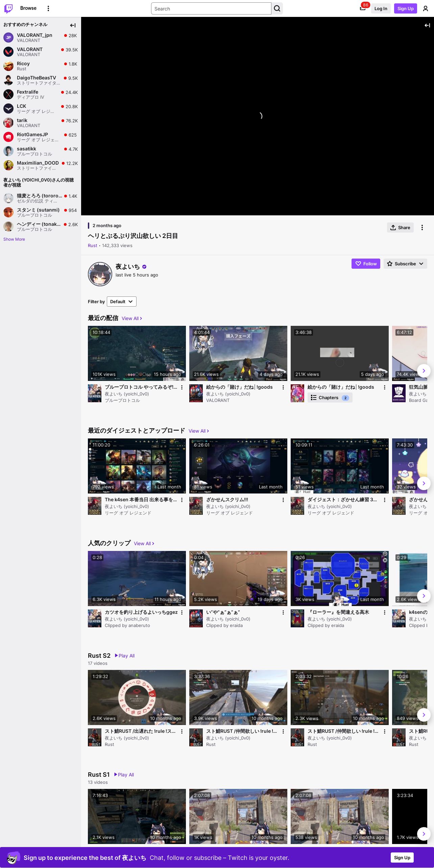This screenshot has width=434, height=868.
Task: Open the Blue Protocol game box art under first broadcast
Action: pos(95,393)
